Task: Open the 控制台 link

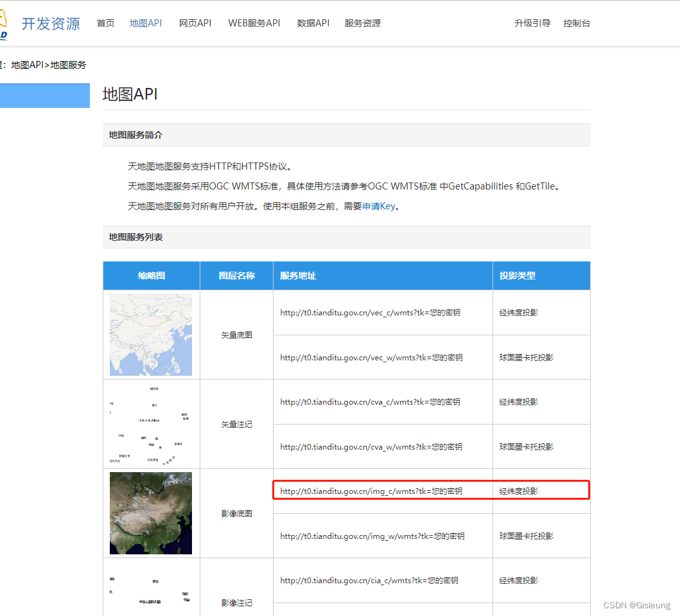Action: coord(577,23)
